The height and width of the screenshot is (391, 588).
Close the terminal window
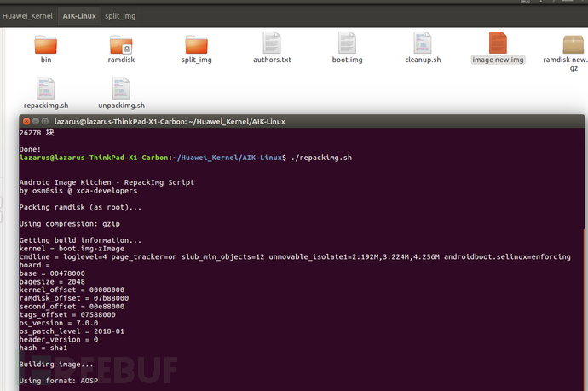[26, 122]
